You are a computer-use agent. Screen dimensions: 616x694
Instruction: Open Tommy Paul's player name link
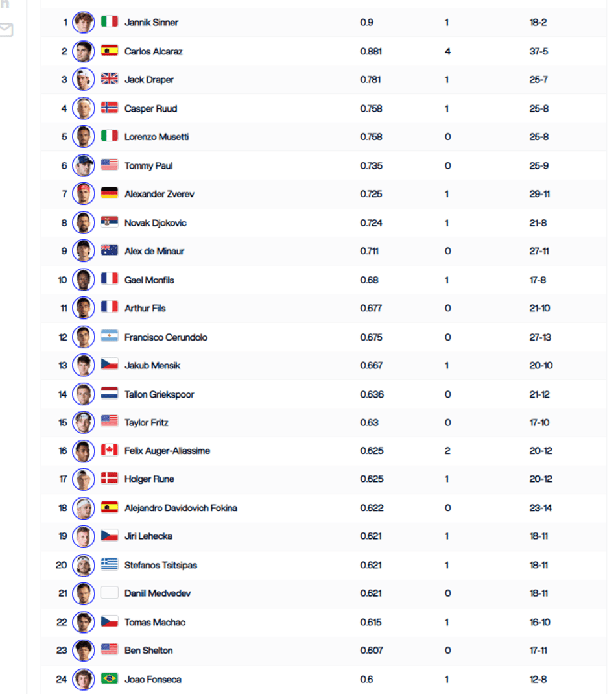[x=148, y=165]
